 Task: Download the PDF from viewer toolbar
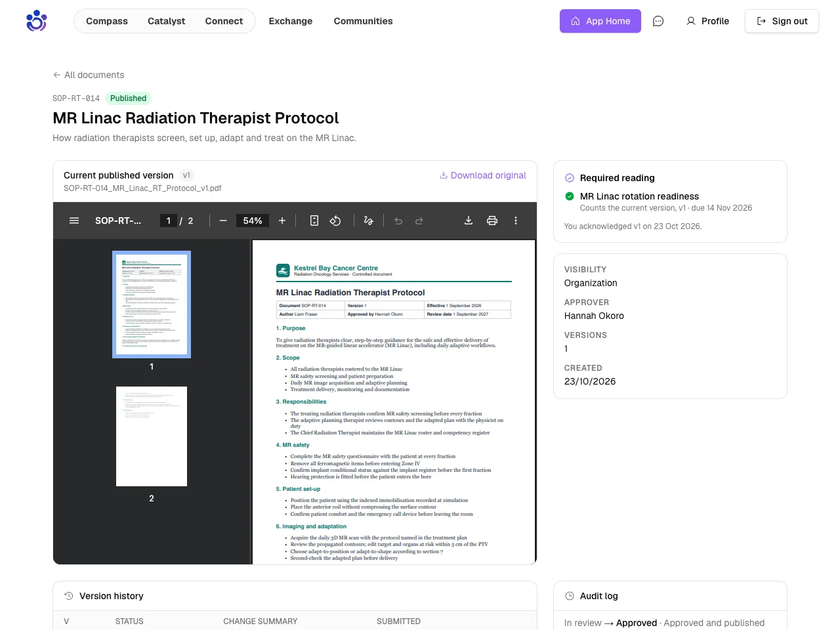[469, 220]
